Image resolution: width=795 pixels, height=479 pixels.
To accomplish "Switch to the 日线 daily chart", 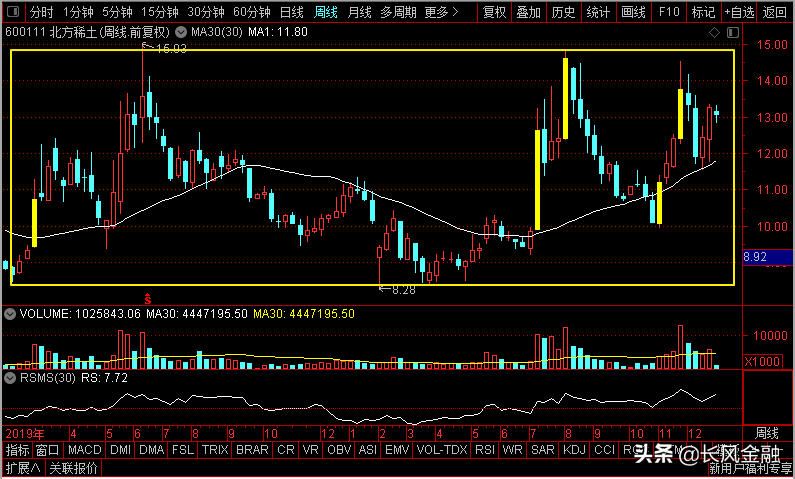I will (292, 12).
